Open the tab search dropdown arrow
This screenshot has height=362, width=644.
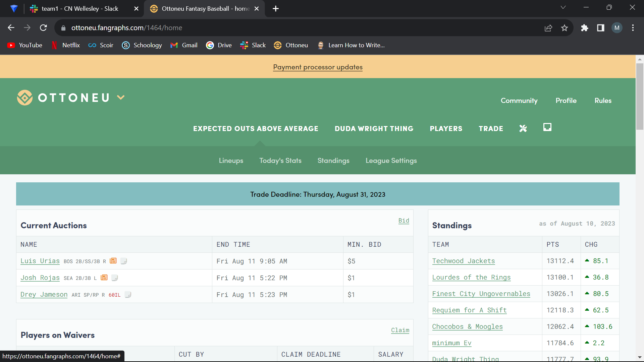[563, 7]
